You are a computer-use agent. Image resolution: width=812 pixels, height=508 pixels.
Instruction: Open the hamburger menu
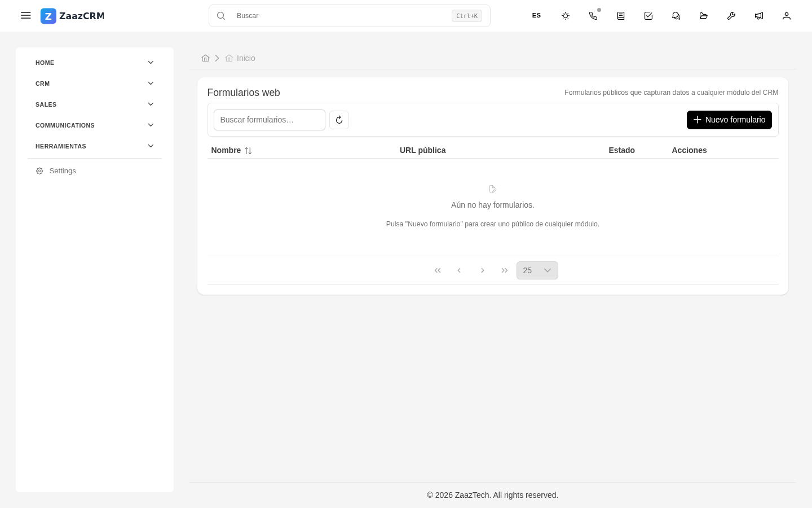pyautogui.click(x=25, y=16)
